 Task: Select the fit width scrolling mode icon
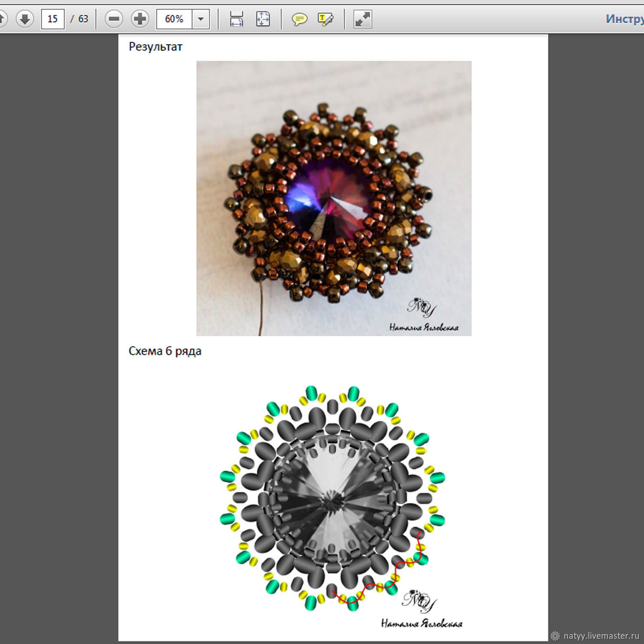(237, 19)
